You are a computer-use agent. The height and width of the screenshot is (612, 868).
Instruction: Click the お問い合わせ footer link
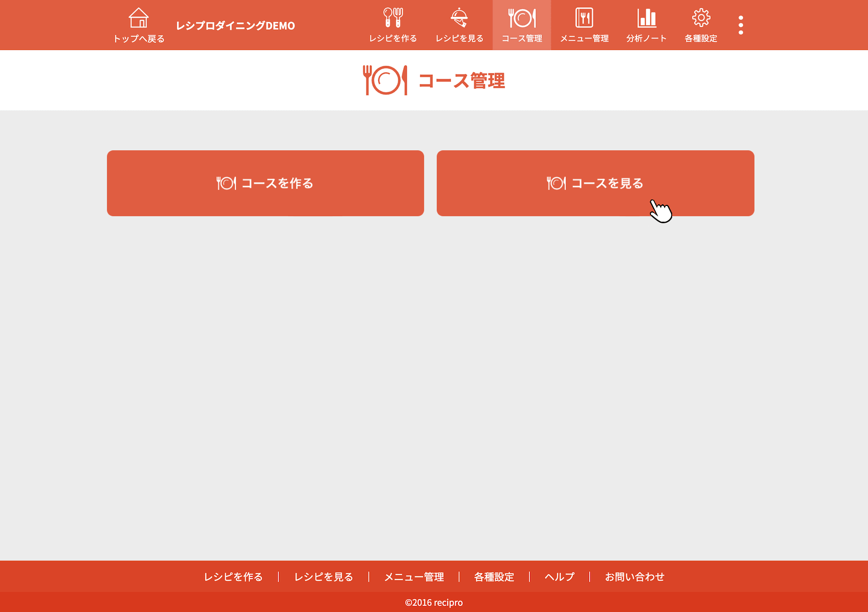(x=634, y=577)
